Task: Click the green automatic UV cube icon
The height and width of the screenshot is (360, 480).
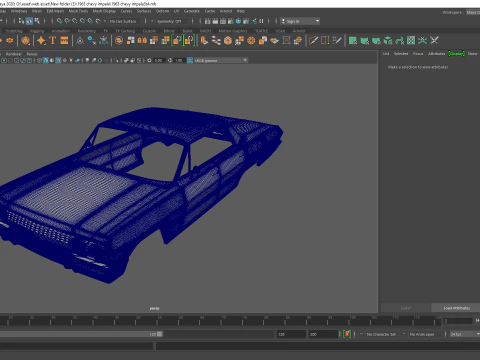Action: 388,40
